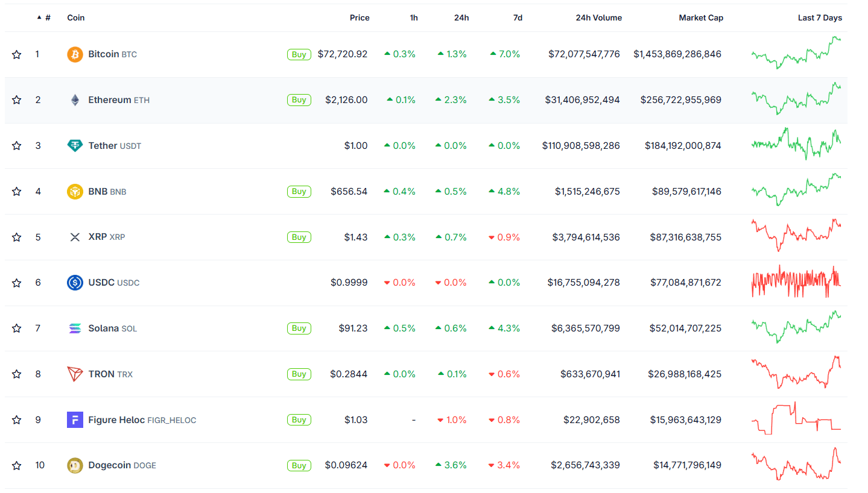Select the USDC coin logo
This screenshot has height=493, width=868.
coord(74,282)
